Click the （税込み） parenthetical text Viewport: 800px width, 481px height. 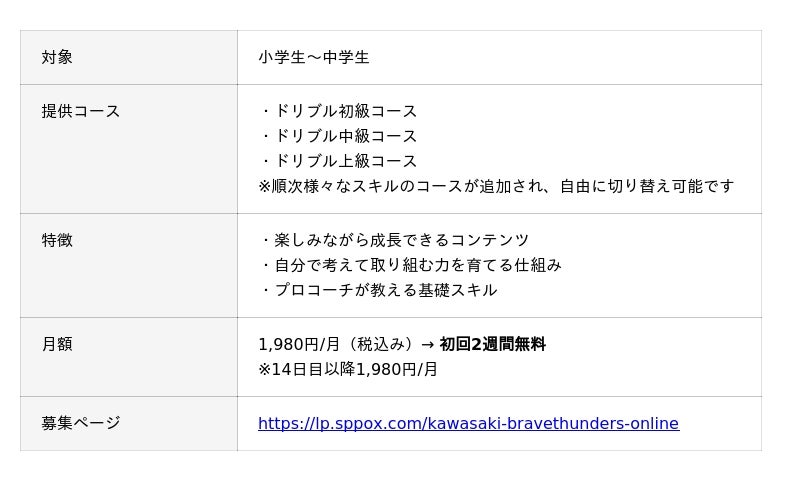378,344
